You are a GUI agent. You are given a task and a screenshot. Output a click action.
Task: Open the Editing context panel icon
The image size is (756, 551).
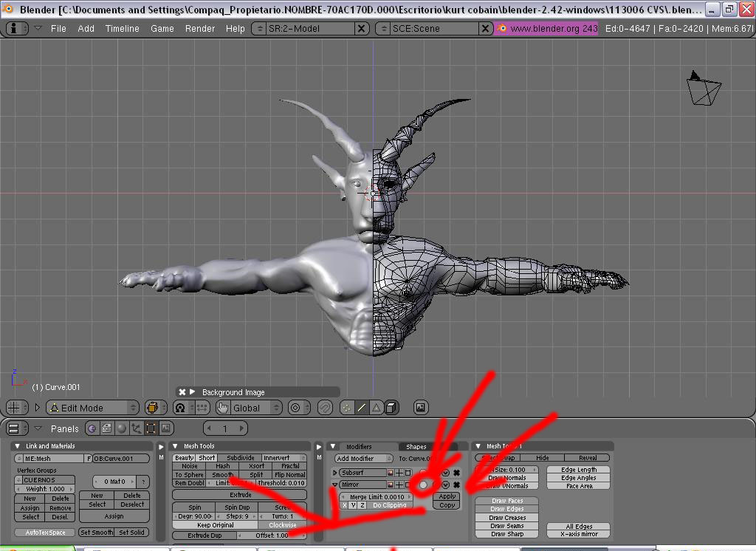151,428
